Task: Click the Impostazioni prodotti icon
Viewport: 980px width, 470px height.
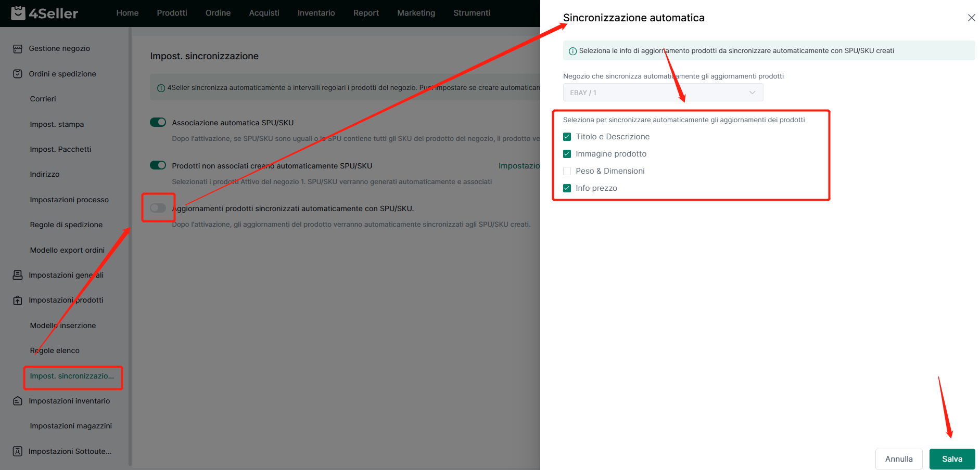Action: 18,301
